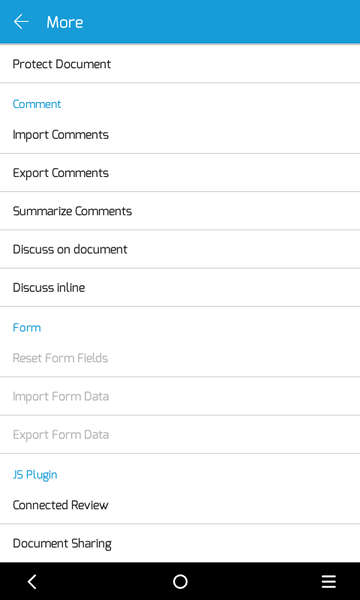The width and height of the screenshot is (360, 600).
Task: Tap the Android back navigation icon
Action: (x=32, y=582)
